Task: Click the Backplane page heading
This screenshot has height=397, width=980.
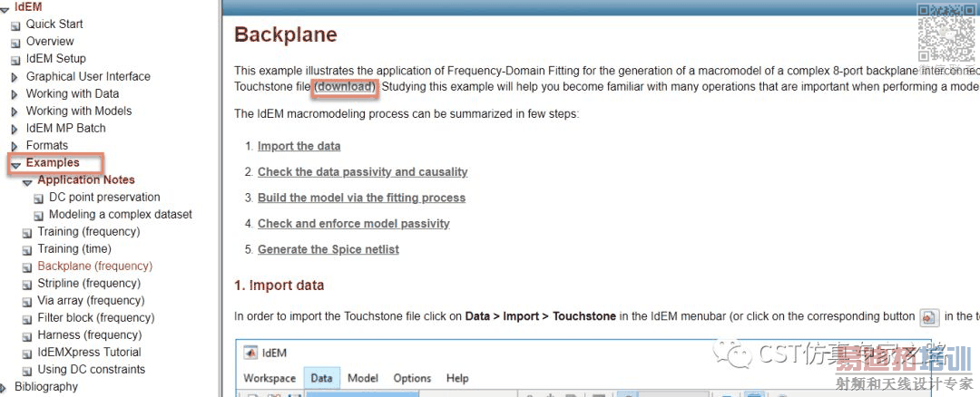Action: coord(286,34)
